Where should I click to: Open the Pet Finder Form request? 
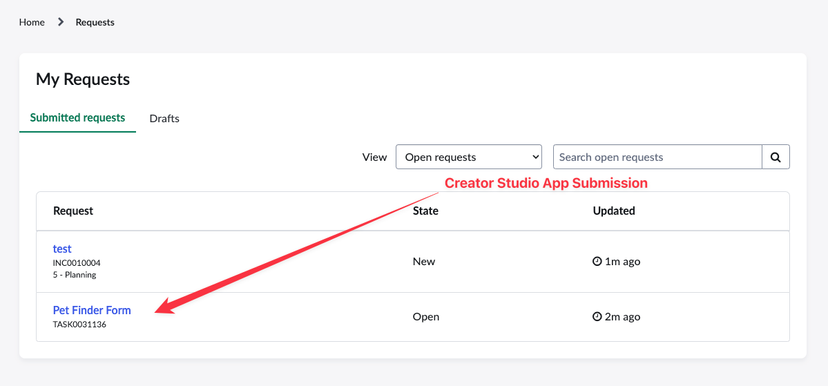point(92,310)
